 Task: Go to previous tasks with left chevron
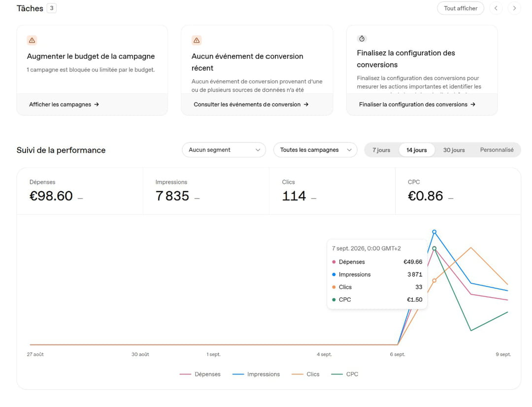(x=496, y=8)
